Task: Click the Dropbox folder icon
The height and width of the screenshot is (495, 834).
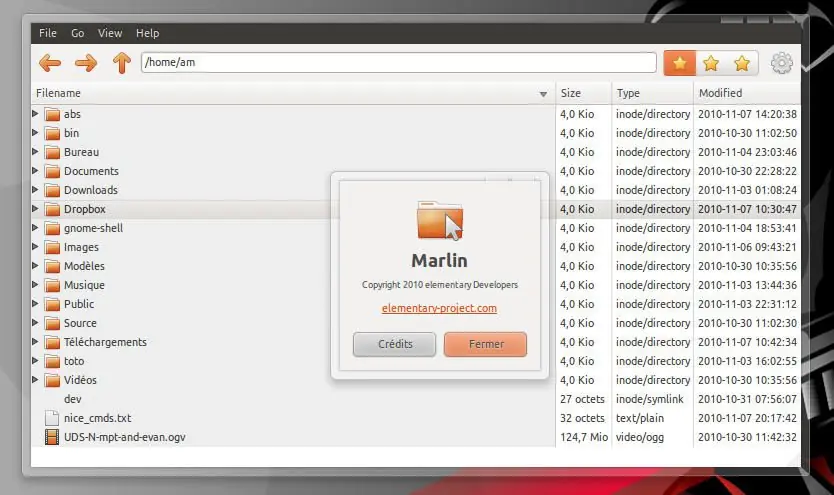Action: click(52, 209)
